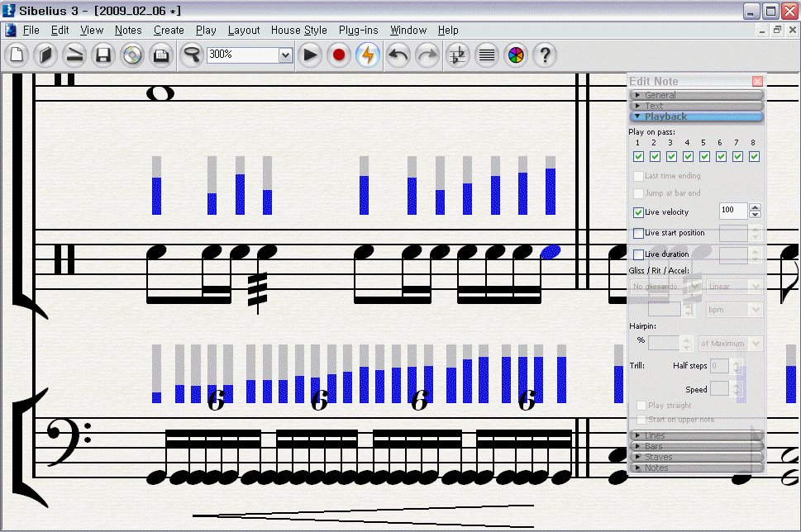Uncheck Play on pass 1 checkbox
The image size is (801, 532).
(x=638, y=157)
